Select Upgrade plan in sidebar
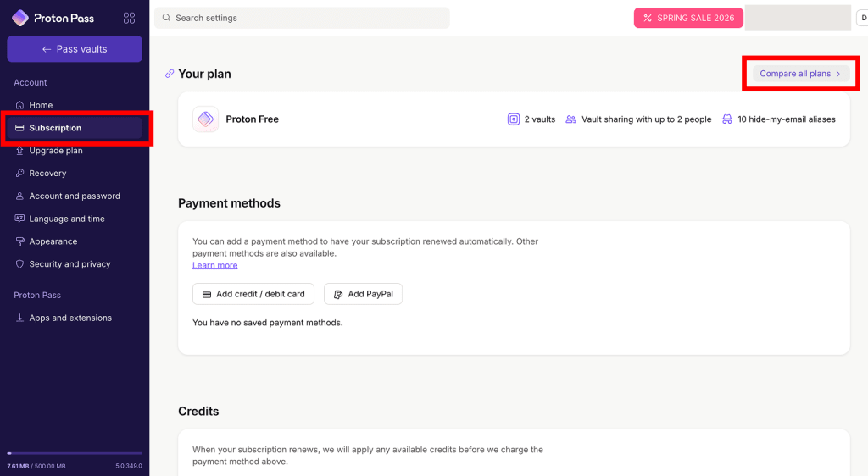This screenshot has width=868, height=476. pos(56,151)
